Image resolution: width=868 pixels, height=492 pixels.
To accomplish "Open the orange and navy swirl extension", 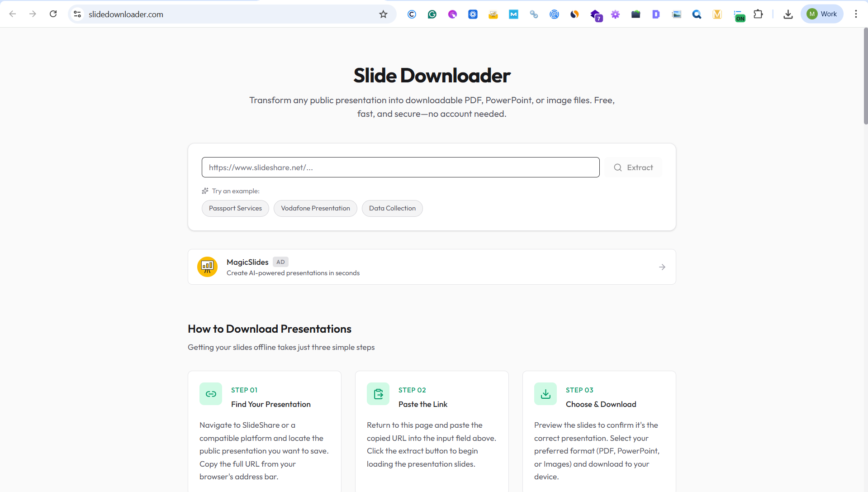I will pos(574,14).
